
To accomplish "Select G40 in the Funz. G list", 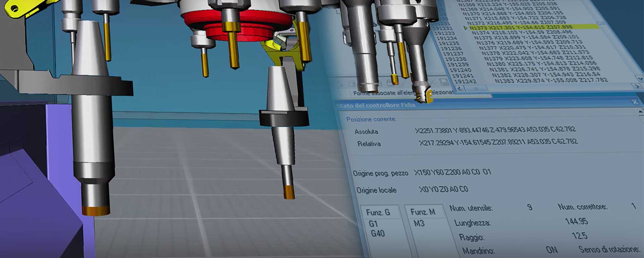I will [378, 234].
